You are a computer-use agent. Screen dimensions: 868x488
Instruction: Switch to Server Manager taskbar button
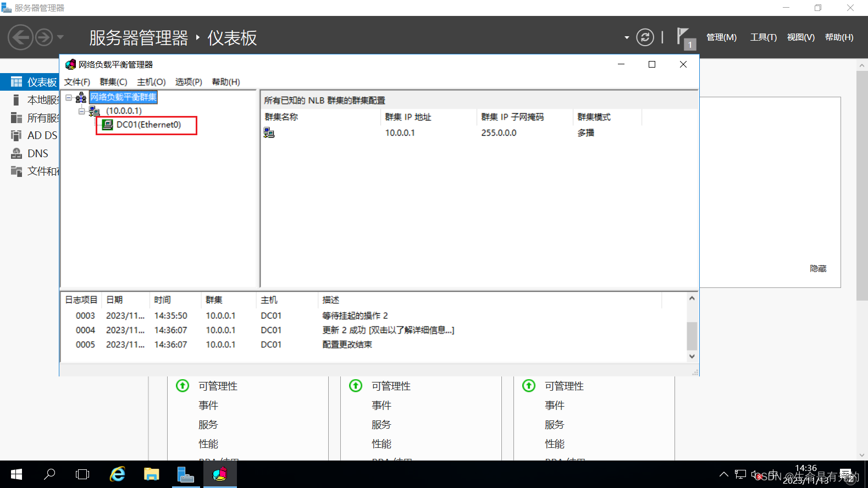pos(186,474)
